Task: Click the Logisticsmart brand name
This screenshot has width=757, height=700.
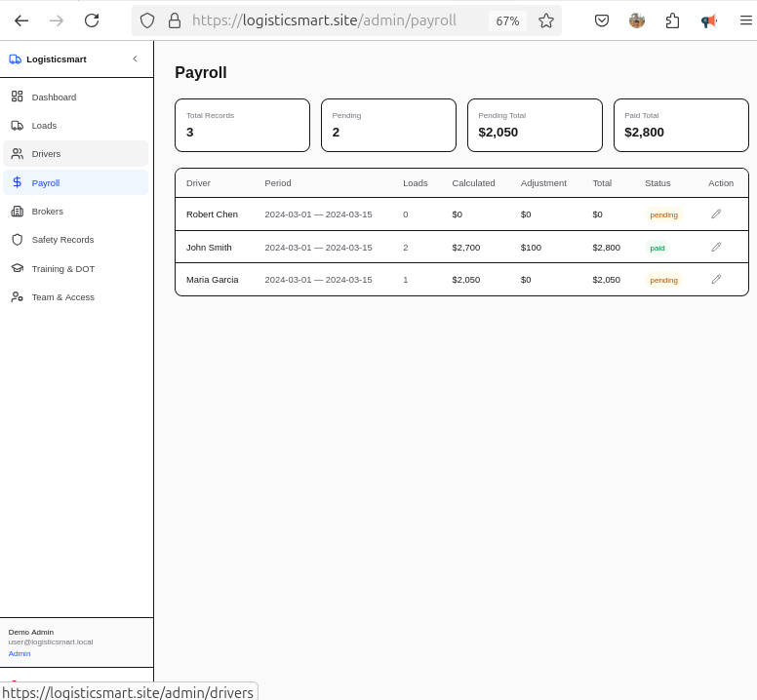Action: pyautogui.click(x=57, y=59)
